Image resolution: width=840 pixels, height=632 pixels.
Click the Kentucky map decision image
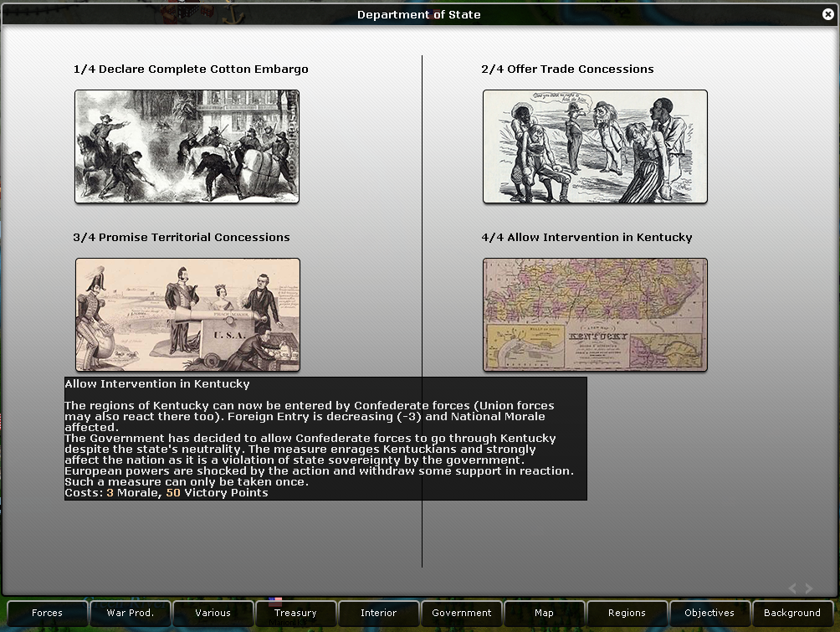[x=595, y=314]
